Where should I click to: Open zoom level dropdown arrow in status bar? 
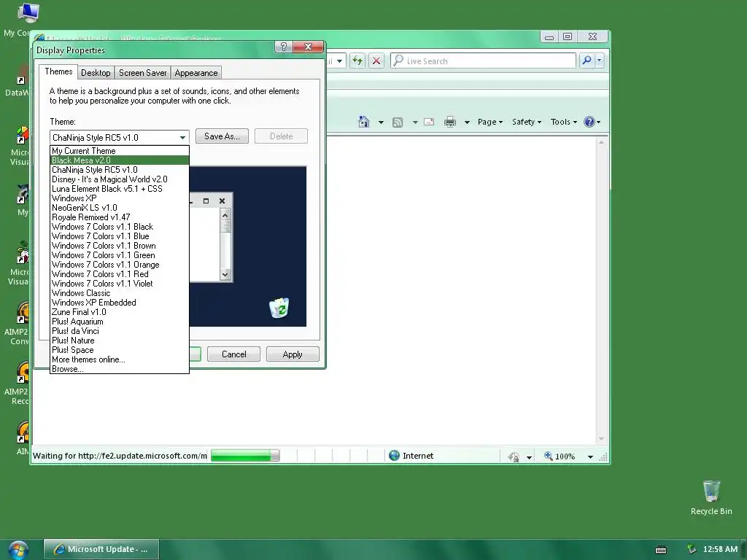point(590,456)
